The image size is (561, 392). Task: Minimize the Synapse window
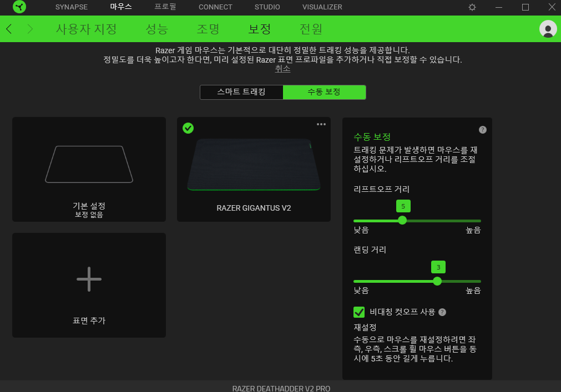point(499,7)
